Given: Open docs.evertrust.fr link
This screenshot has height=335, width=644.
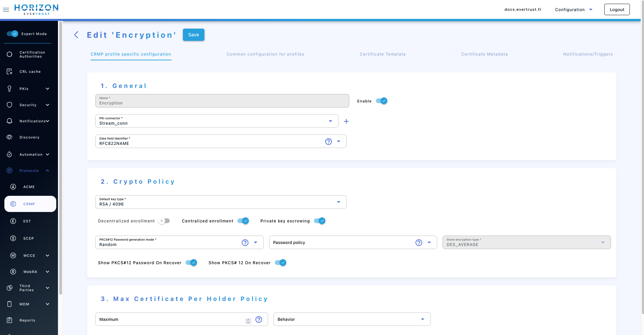Looking at the screenshot, I should point(523,9).
